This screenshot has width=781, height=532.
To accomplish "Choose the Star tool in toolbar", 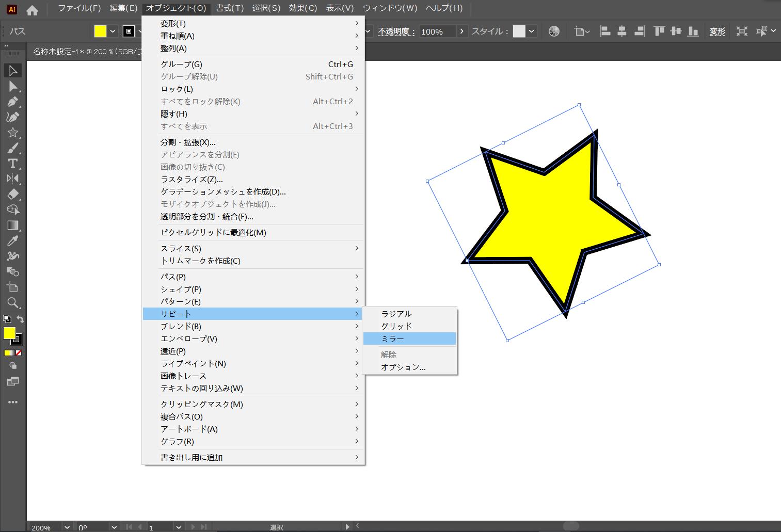I will tap(13, 133).
